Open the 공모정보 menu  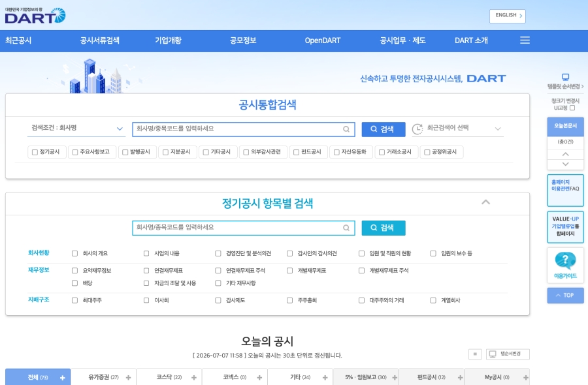coord(243,40)
